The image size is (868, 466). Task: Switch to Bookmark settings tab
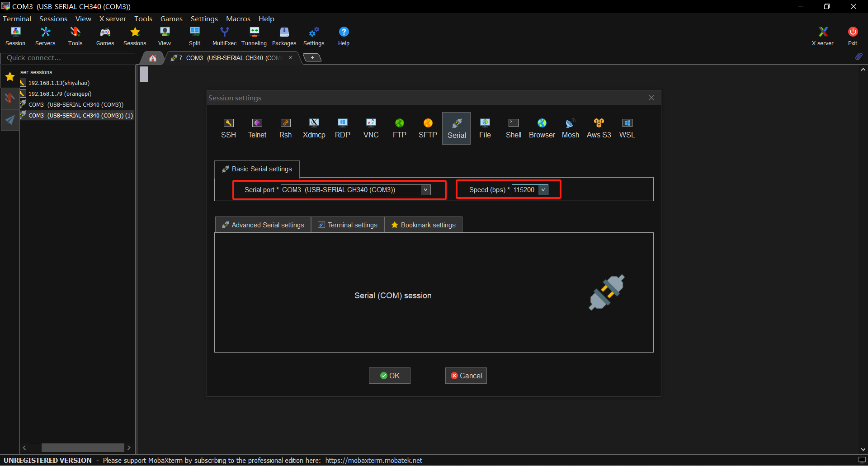click(423, 225)
